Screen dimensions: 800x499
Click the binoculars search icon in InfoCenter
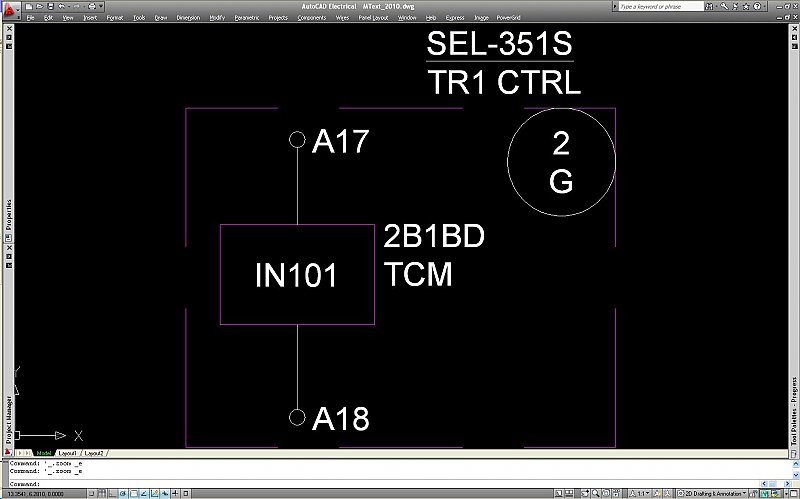tap(709, 7)
